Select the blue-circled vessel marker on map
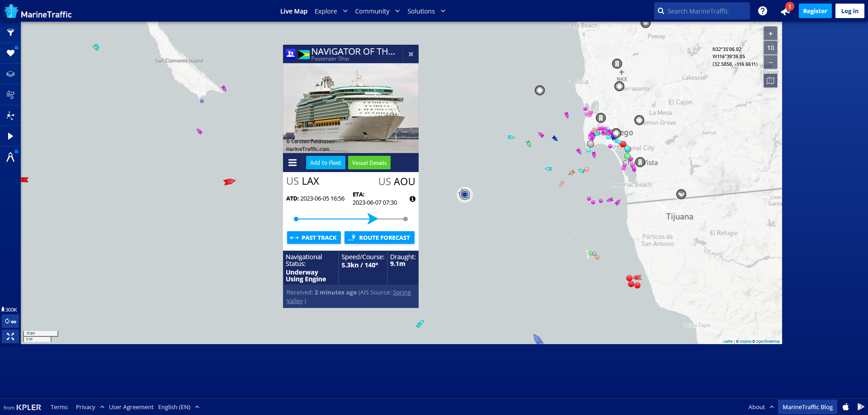 tap(465, 195)
